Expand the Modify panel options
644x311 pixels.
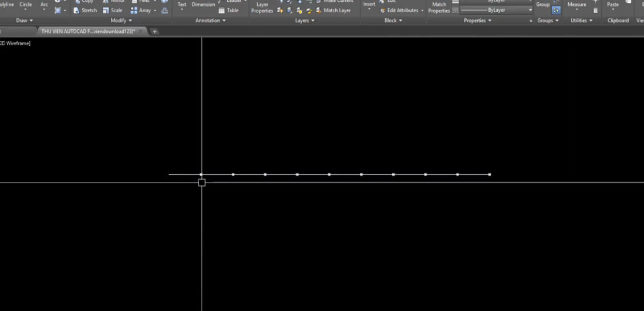121,21
